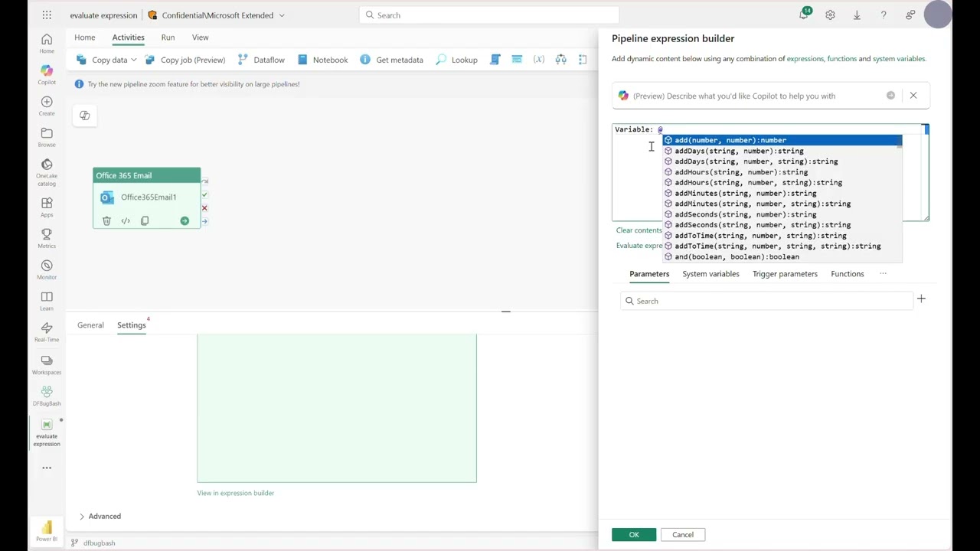Click the green check on-success connector
The height and width of the screenshot is (551, 980).
(204, 194)
